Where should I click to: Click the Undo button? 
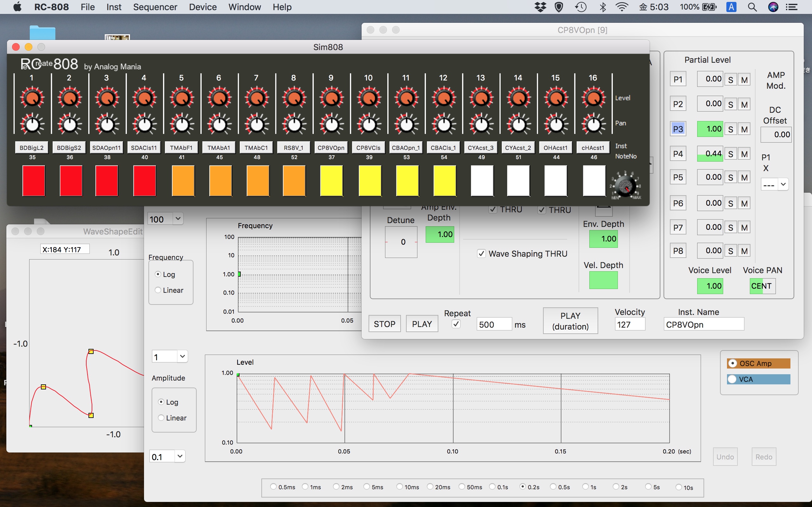point(725,457)
